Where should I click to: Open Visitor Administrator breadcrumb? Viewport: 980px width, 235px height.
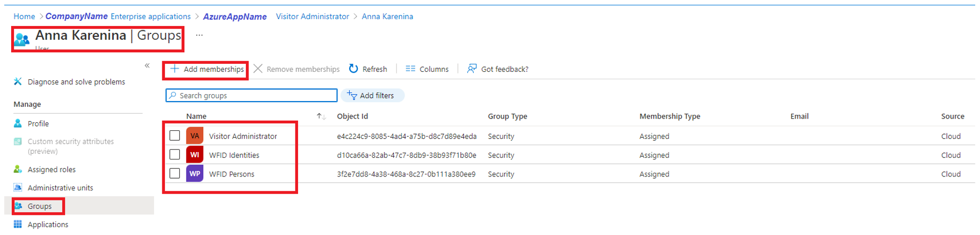click(312, 16)
